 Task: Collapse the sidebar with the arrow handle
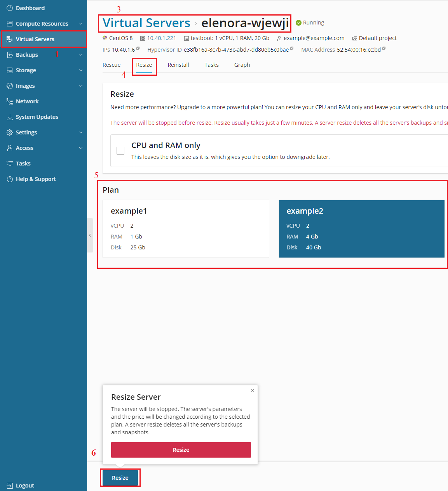[x=90, y=235]
